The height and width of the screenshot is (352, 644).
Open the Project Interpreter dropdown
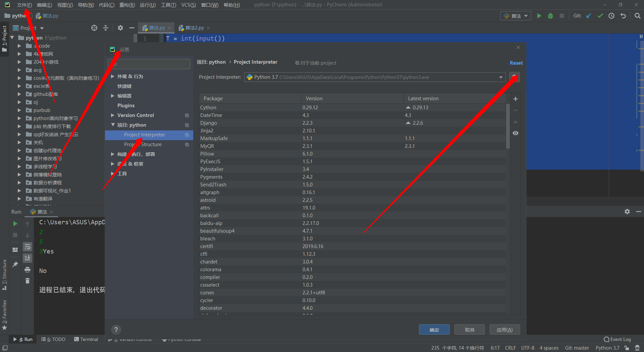point(501,77)
